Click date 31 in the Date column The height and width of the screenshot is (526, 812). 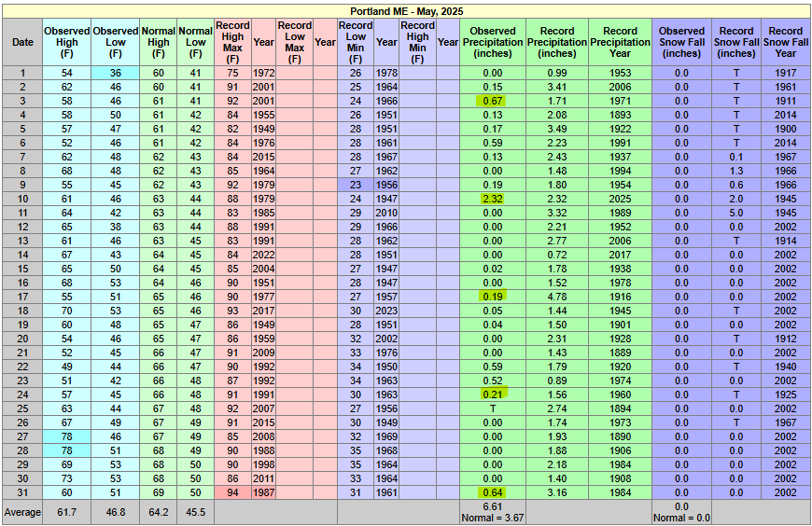click(x=22, y=492)
